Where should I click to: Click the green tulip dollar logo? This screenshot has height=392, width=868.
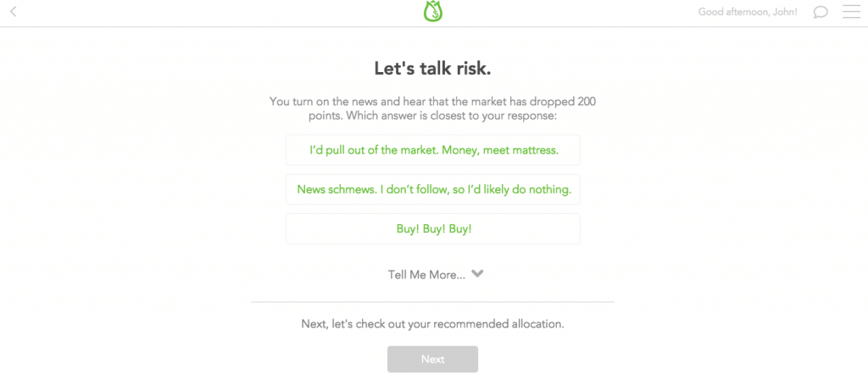(433, 12)
